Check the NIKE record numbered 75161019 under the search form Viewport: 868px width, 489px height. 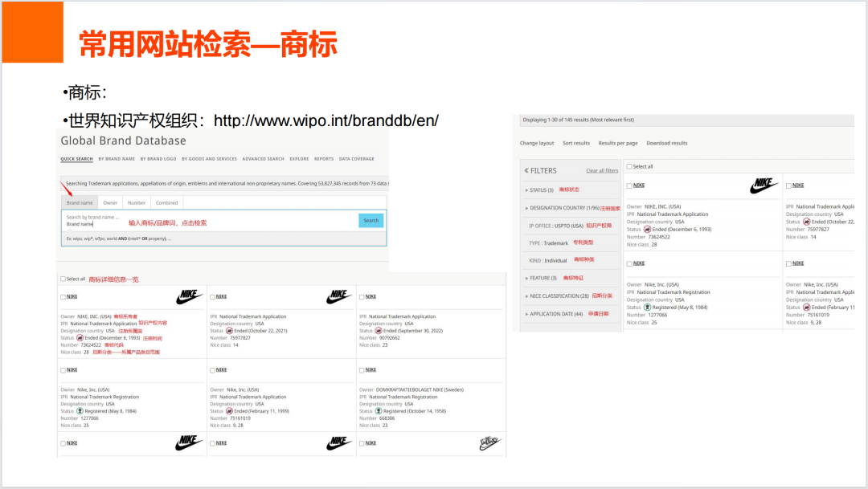point(212,370)
